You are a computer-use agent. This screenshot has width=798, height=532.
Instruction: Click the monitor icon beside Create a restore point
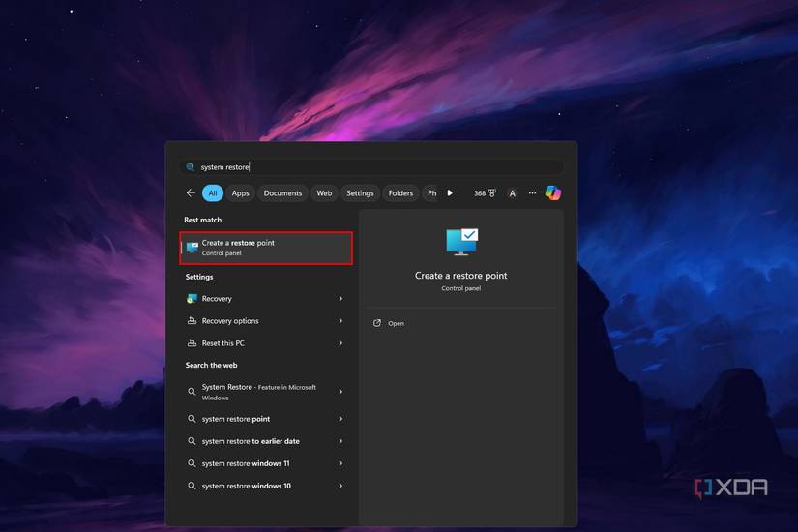click(x=192, y=248)
